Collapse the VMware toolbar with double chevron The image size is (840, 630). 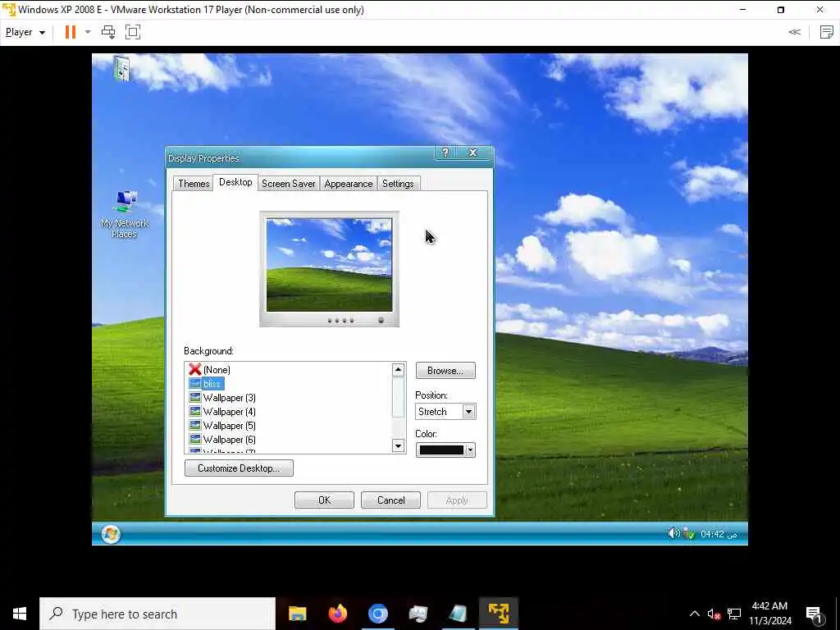click(x=794, y=32)
